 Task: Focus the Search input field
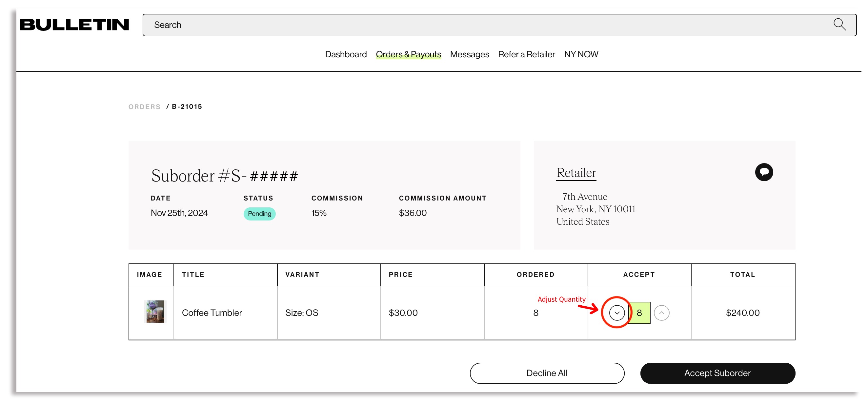point(472,25)
